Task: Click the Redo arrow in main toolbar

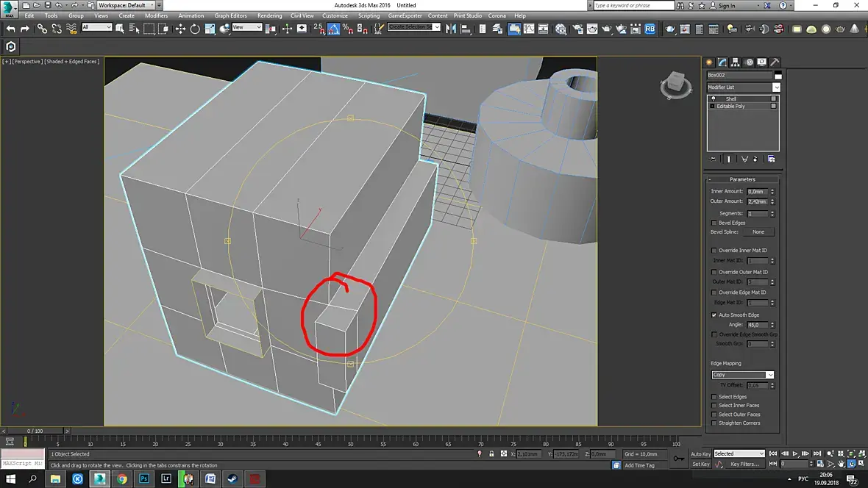Action: 24,29
